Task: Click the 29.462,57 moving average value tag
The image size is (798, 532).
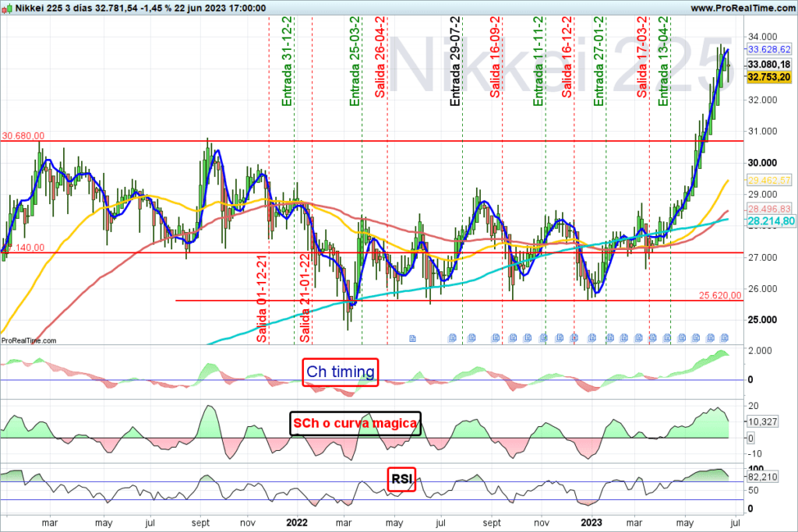Action: tap(769, 180)
